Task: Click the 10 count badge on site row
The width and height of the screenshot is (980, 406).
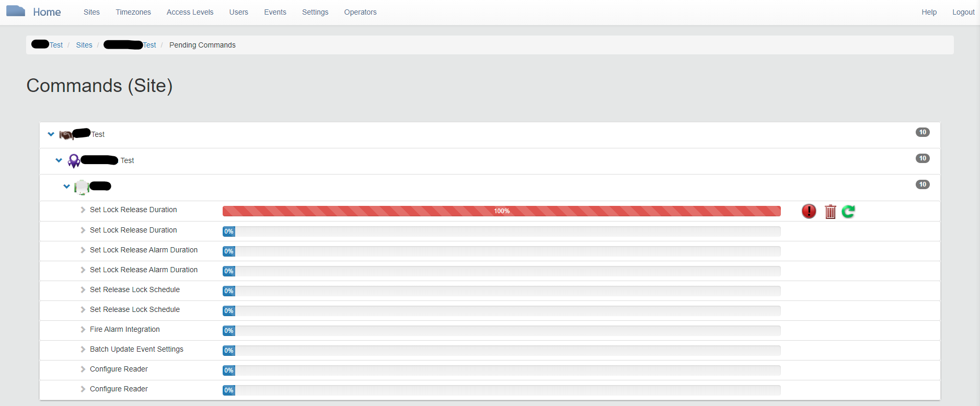Action: (x=923, y=158)
